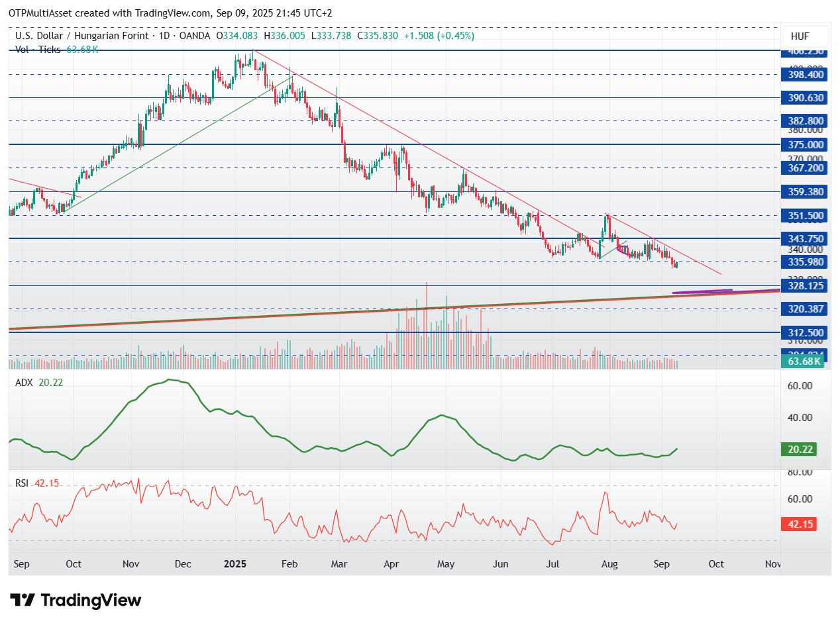
Task: Click the 328.125 horizontal level price tag
Action: coord(804,286)
